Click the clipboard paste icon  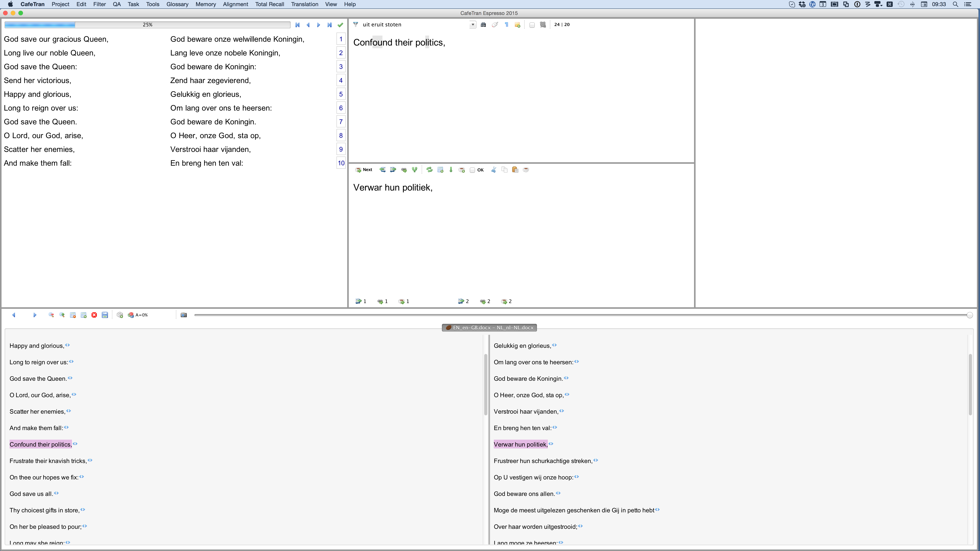coord(515,170)
